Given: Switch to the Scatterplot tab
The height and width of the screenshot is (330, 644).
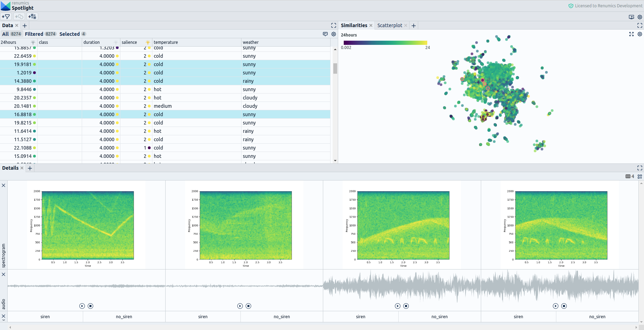Looking at the screenshot, I should tap(390, 25).
